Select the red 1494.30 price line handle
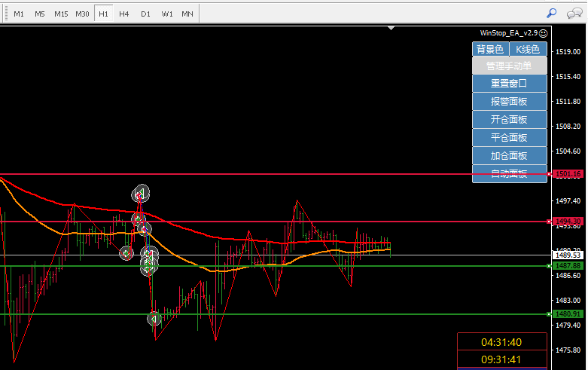Screen dimensions: 588x370 click(549, 222)
